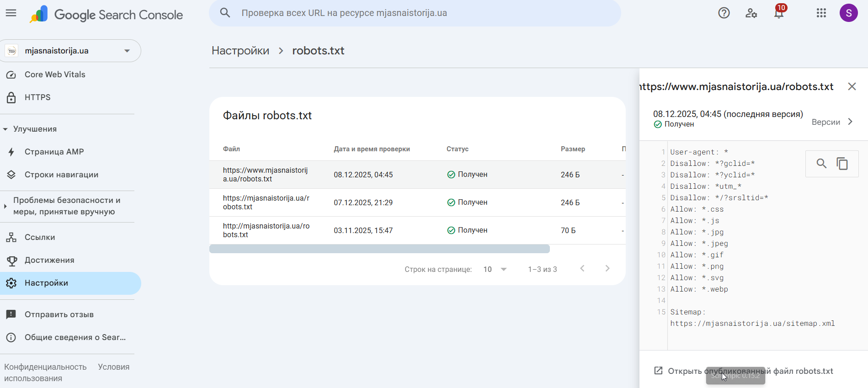Select the https://mjasnaistorija.ua/robots.txt row
Viewport: 868px width, 388px height.
[x=417, y=202]
